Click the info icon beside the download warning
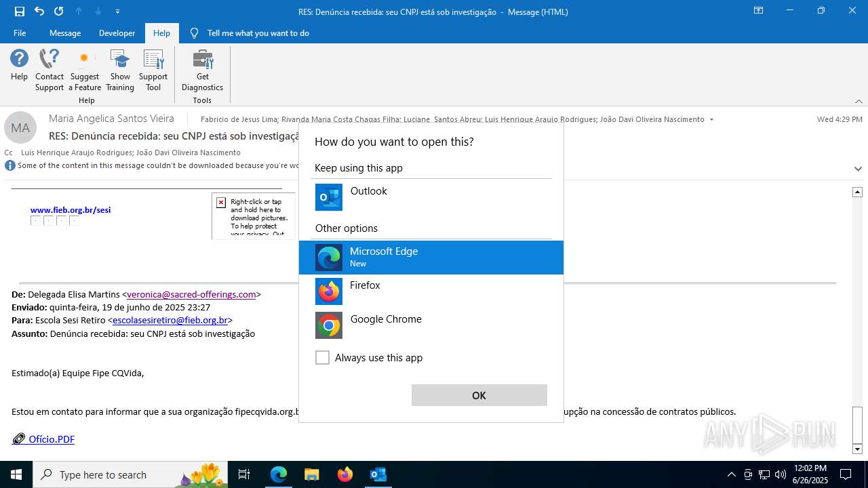 pos(9,165)
